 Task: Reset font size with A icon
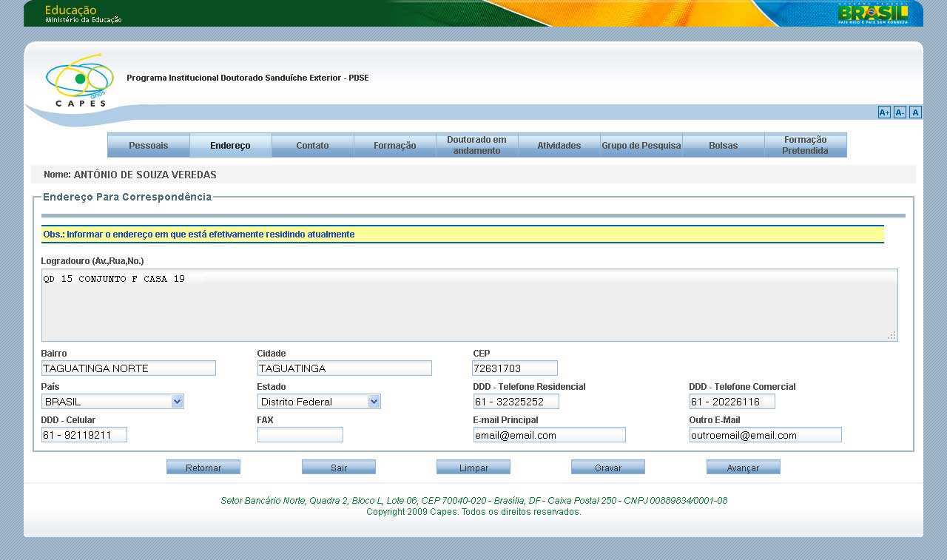[915, 112]
